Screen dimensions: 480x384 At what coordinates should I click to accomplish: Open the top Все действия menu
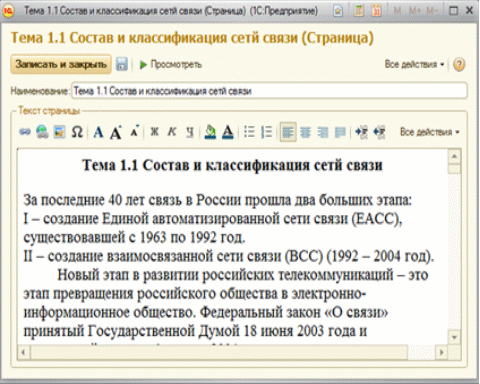pos(414,64)
